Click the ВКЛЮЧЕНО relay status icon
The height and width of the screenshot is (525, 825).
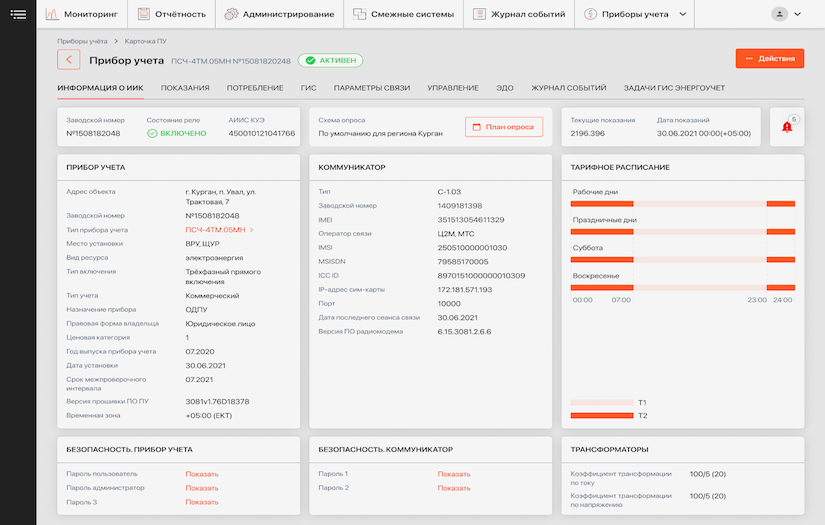tap(152, 133)
